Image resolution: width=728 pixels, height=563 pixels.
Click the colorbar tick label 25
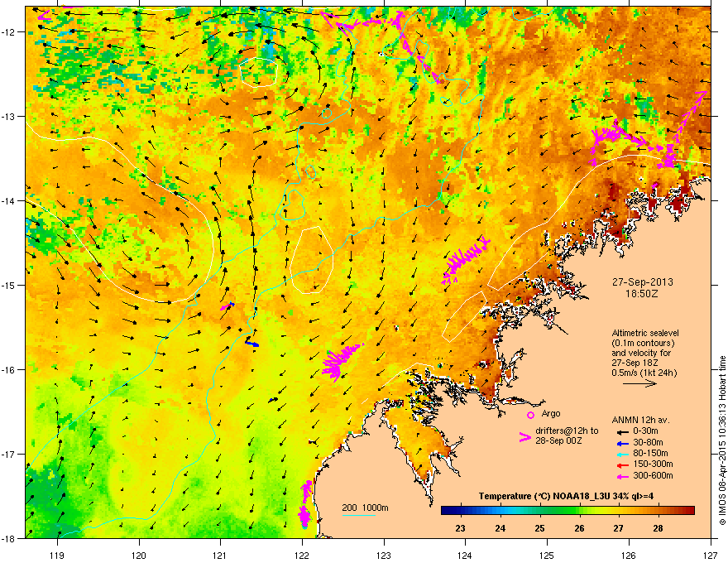click(539, 528)
